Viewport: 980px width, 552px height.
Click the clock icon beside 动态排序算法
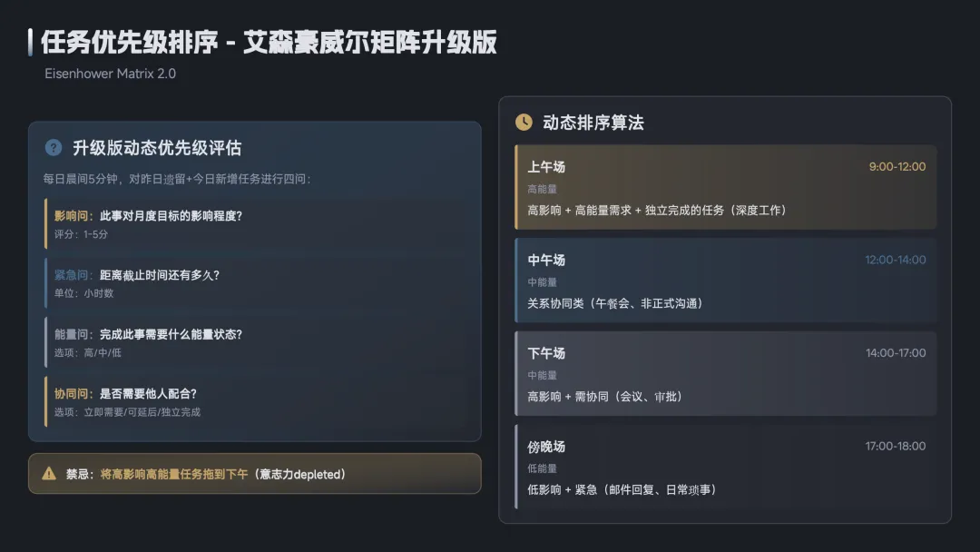point(524,123)
